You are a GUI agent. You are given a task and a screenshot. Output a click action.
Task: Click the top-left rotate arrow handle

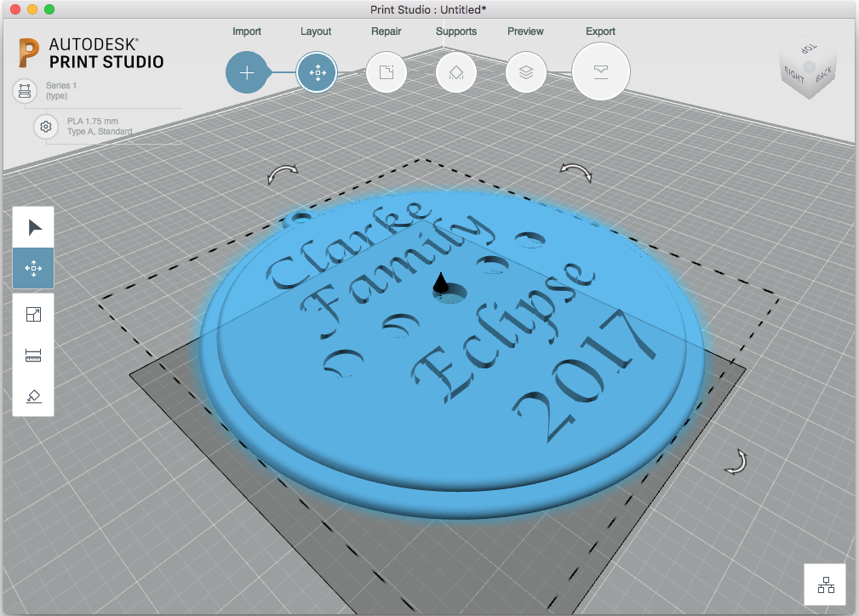(283, 174)
